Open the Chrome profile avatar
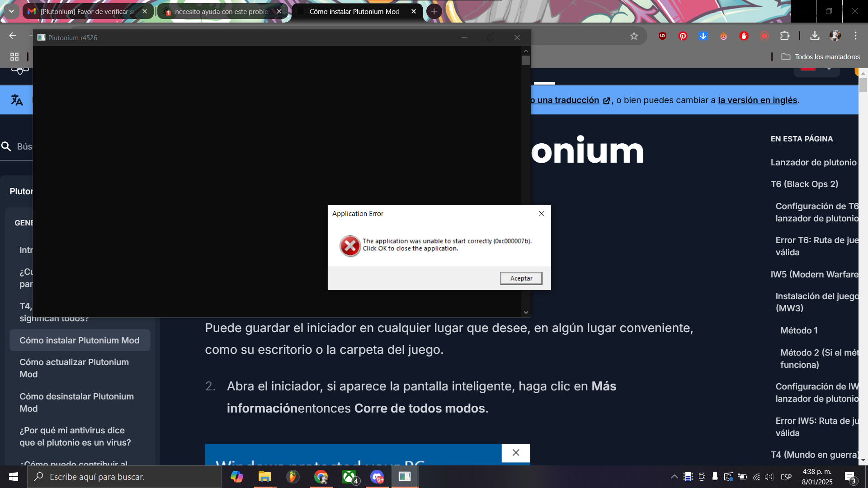The image size is (868, 488). 835,36
